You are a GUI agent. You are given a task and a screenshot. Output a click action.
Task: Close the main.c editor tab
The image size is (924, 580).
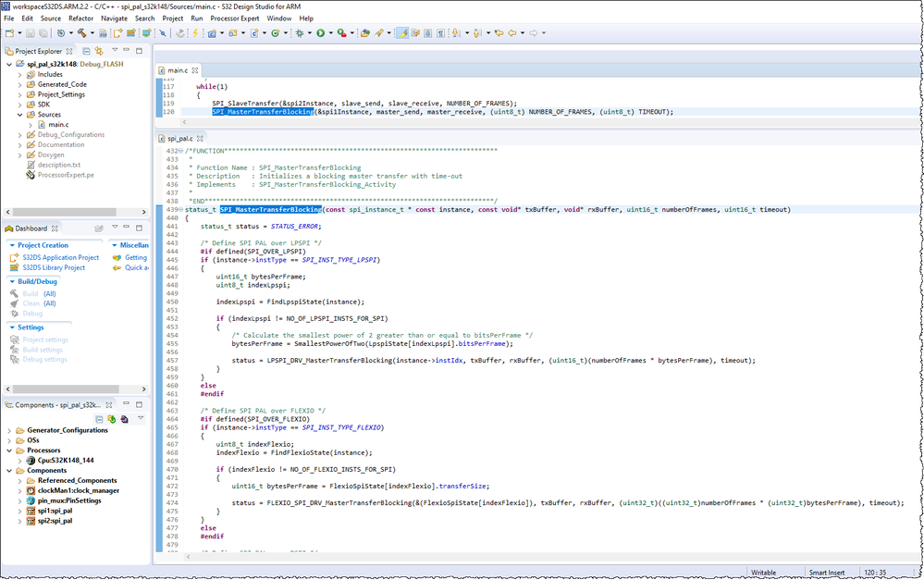pyautogui.click(x=195, y=70)
